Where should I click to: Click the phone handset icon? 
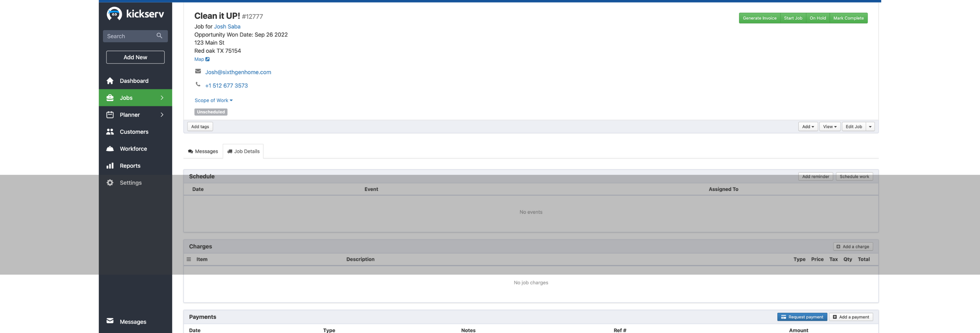(x=198, y=84)
